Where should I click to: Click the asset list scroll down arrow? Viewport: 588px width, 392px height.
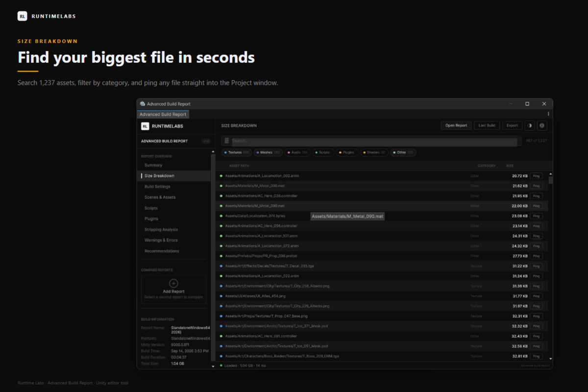[550, 359]
